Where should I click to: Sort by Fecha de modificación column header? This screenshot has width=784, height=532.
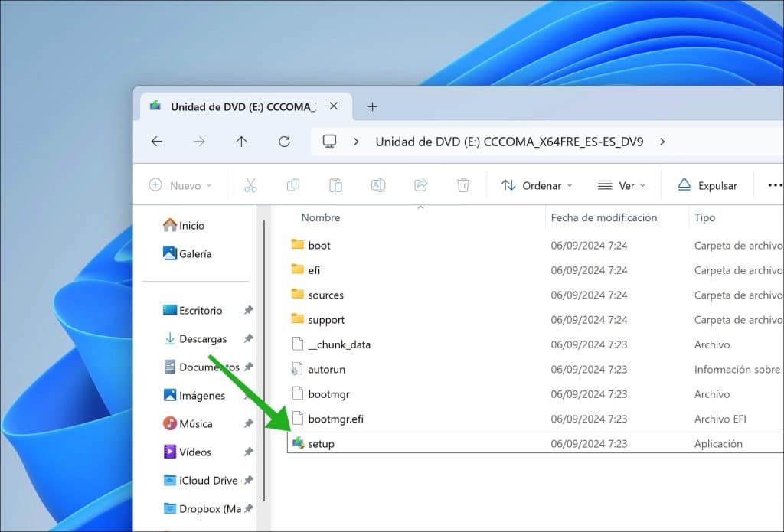pos(603,217)
